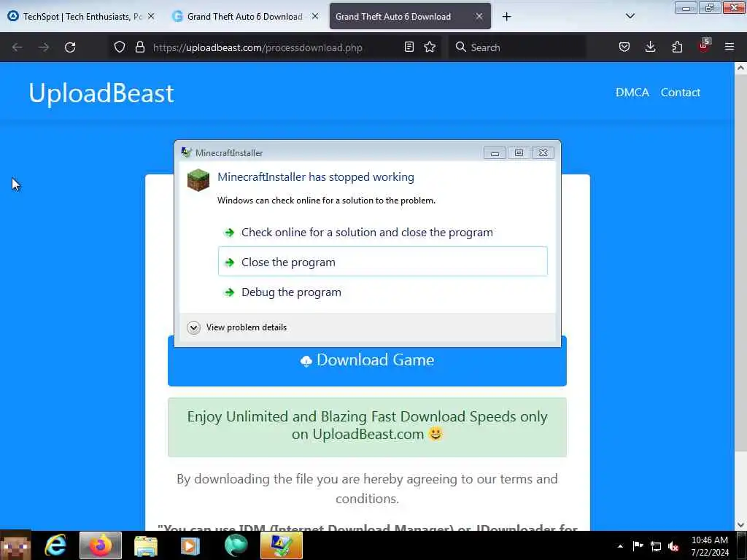The height and width of the screenshot is (560, 747).
Task: Switch to the TechSpot tab
Action: [81, 17]
